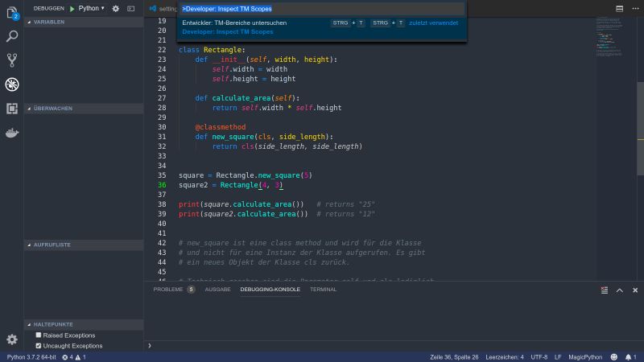
Task: Open the Source Control view
Action: [x=12, y=60]
